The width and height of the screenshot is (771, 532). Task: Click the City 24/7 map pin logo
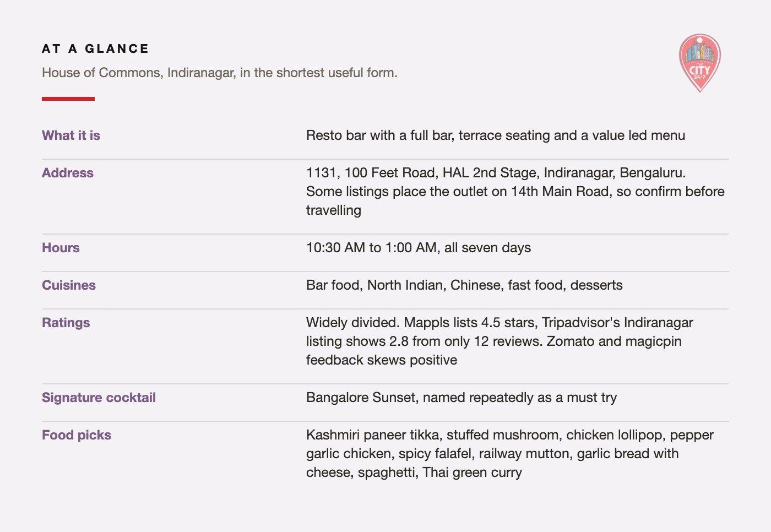(699, 63)
